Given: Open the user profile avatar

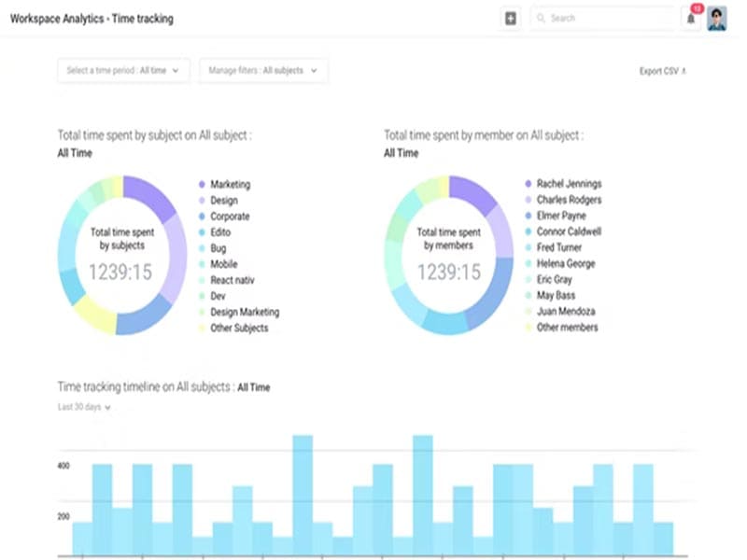Looking at the screenshot, I should 716,19.
